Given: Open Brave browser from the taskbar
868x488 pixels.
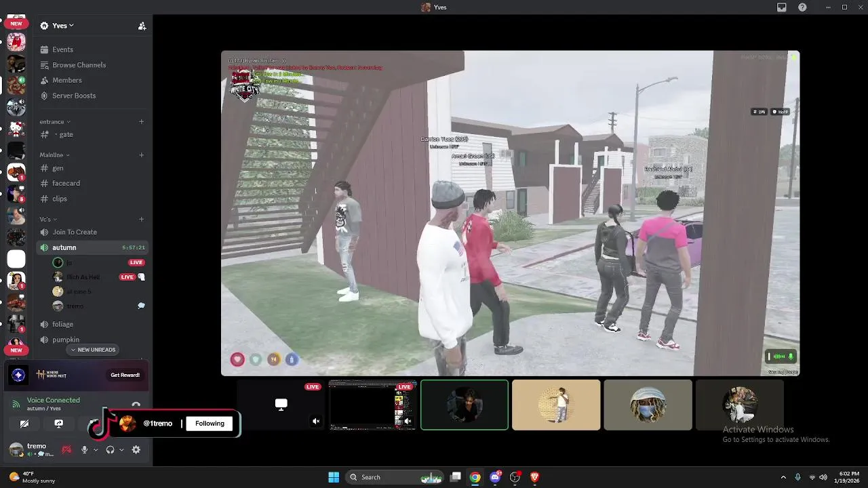Looking at the screenshot, I should [534, 477].
